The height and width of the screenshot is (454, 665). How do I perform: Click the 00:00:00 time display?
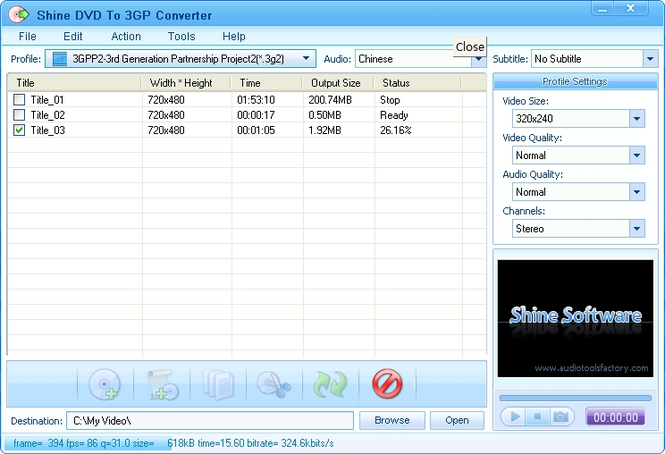(615, 417)
